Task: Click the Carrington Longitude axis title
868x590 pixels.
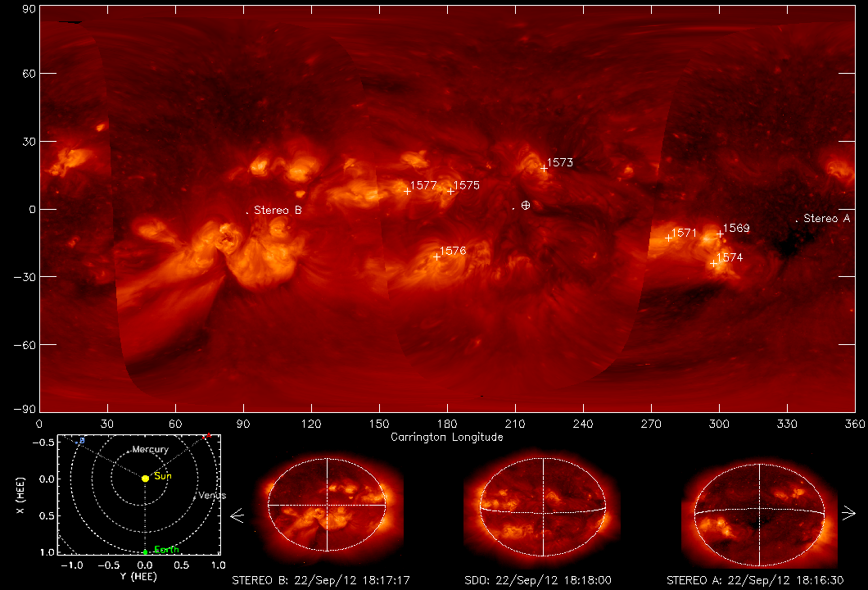Action: pyautogui.click(x=447, y=437)
